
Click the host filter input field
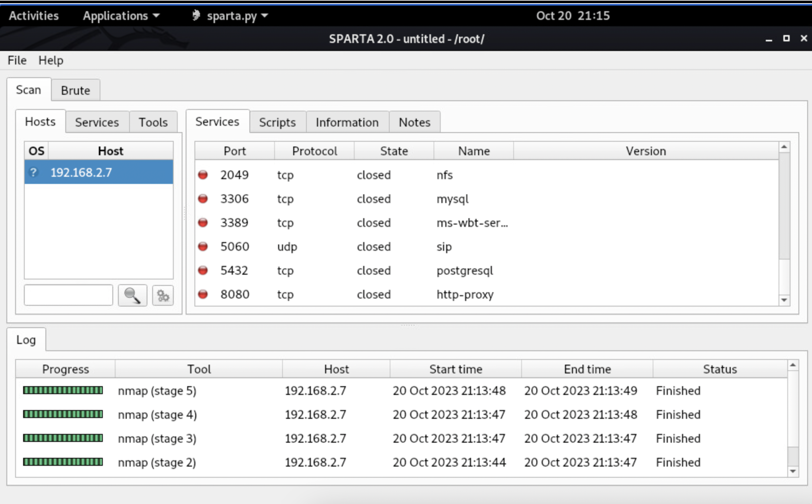[x=69, y=295]
